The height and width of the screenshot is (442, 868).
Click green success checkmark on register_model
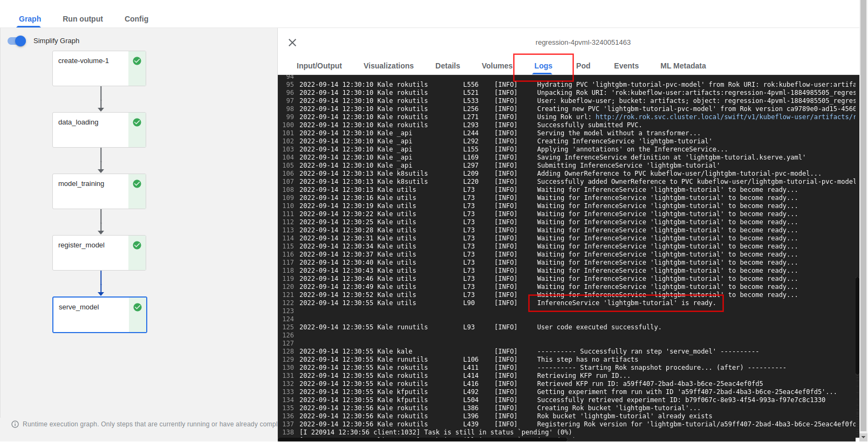(137, 245)
